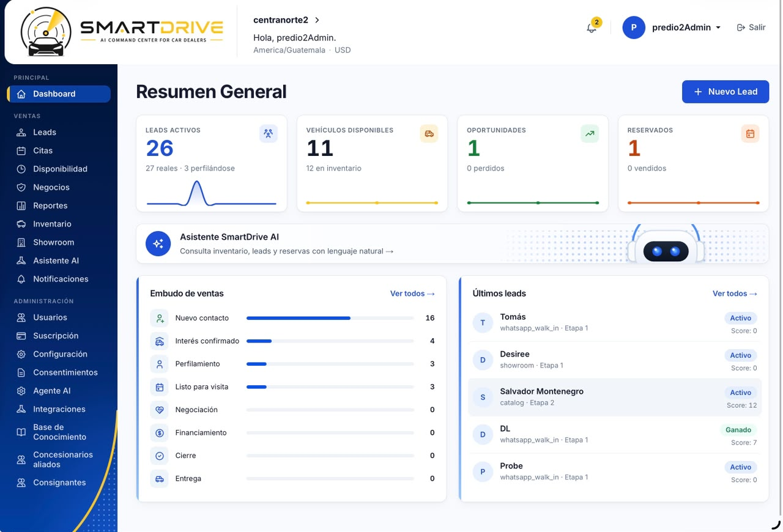This screenshot has height=532, width=783.
Task: Click Salir to log out
Action: point(751,28)
